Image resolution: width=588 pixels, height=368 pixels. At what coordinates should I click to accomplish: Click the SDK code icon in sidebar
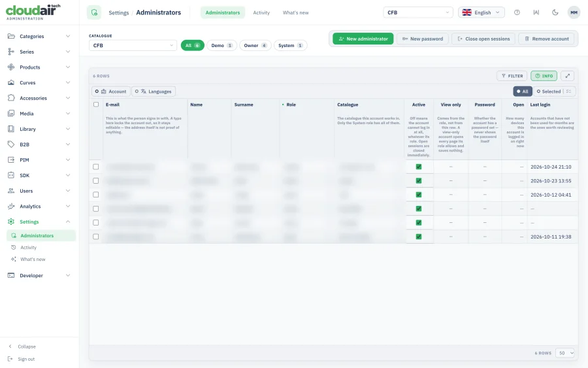click(x=11, y=175)
